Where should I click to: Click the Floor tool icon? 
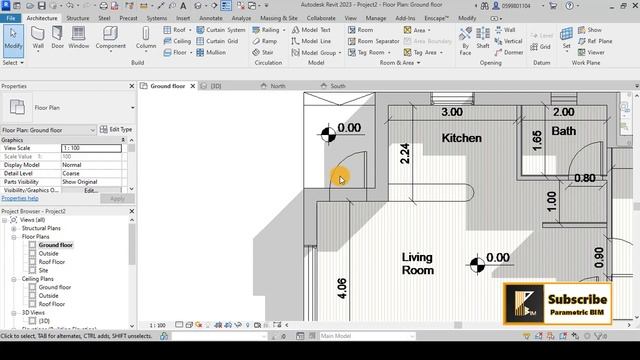(167, 53)
